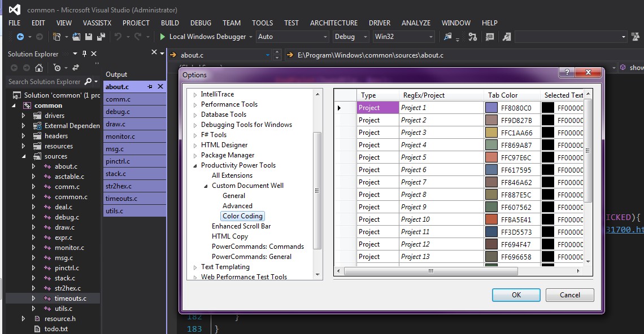The height and width of the screenshot is (334, 644).
Task: Collapse the Productivity Power Tools node
Action: pos(195,166)
